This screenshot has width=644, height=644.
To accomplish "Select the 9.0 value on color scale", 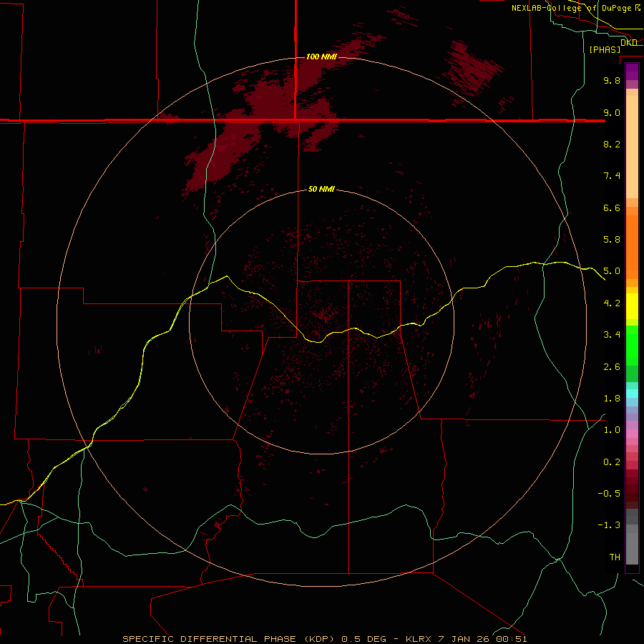I will [612, 112].
